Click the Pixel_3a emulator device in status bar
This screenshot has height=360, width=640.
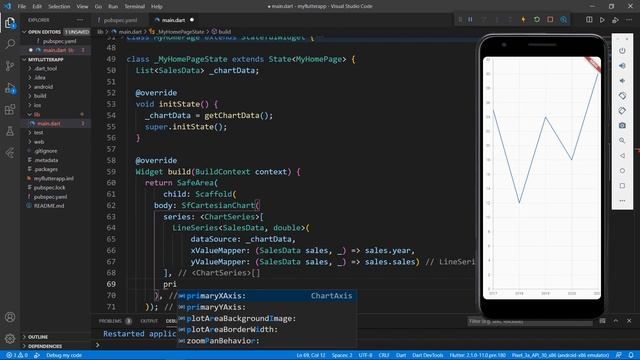tap(560, 355)
